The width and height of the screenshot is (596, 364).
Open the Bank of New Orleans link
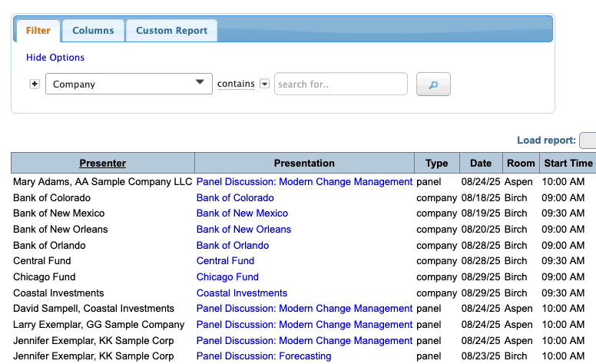[243, 229]
